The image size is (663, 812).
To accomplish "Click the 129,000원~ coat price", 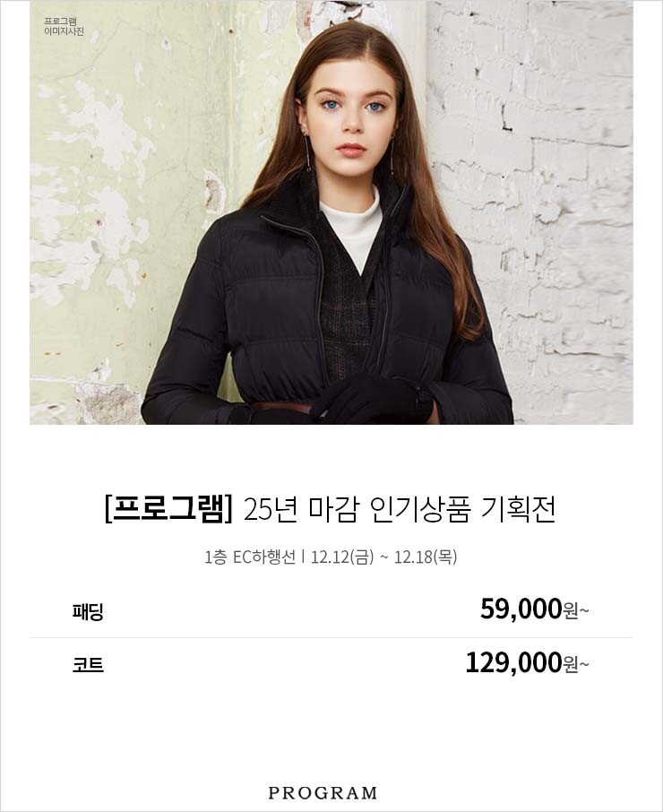I will [x=528, y=663].
